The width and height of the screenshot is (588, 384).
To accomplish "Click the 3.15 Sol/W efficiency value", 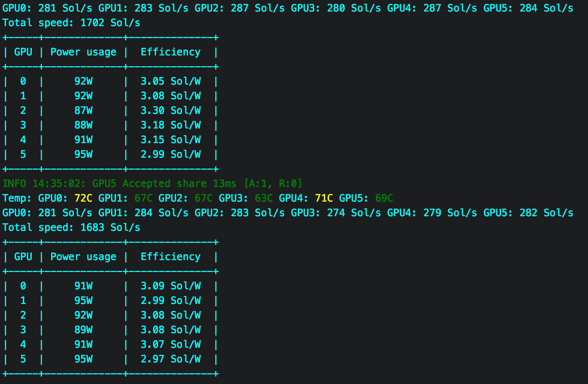I will (x=171, y=140).
